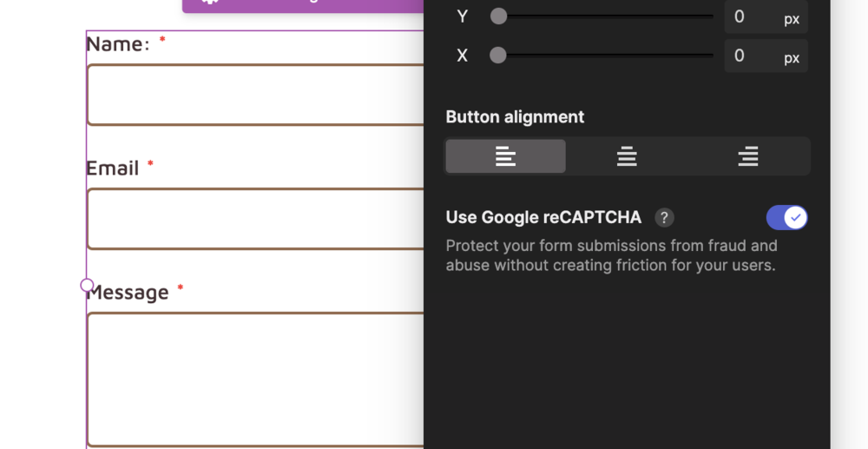
Task: Click the round handle beside Message label
Action: coord(87,285)
